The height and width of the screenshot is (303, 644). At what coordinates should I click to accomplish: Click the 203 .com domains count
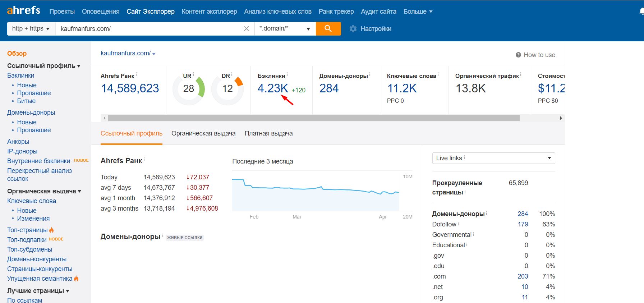(x=523, y=276)
